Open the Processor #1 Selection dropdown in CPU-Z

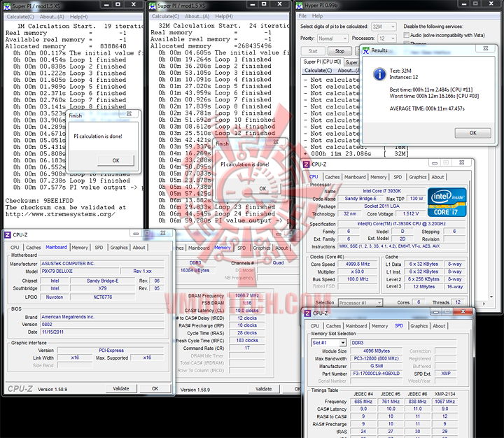(360, 303)
